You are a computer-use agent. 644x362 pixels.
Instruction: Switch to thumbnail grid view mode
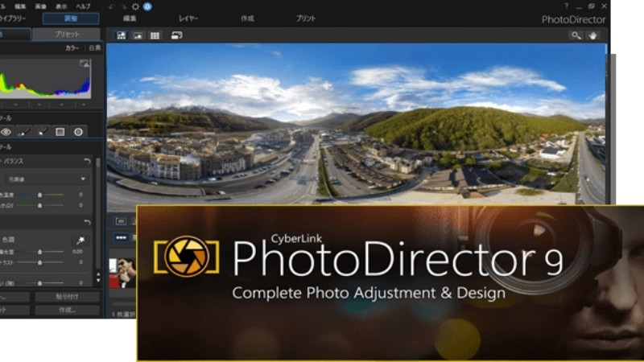155,35
